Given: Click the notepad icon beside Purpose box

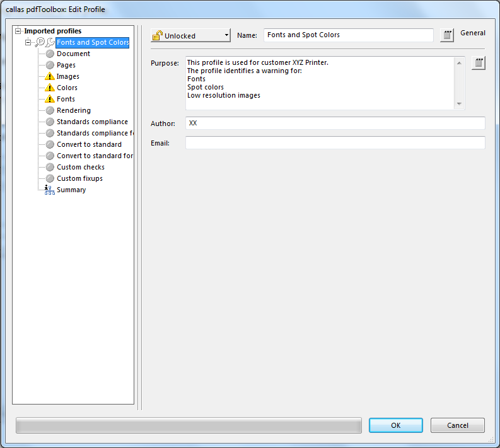Looking at the screenshot, I should (x=479, y=63).
